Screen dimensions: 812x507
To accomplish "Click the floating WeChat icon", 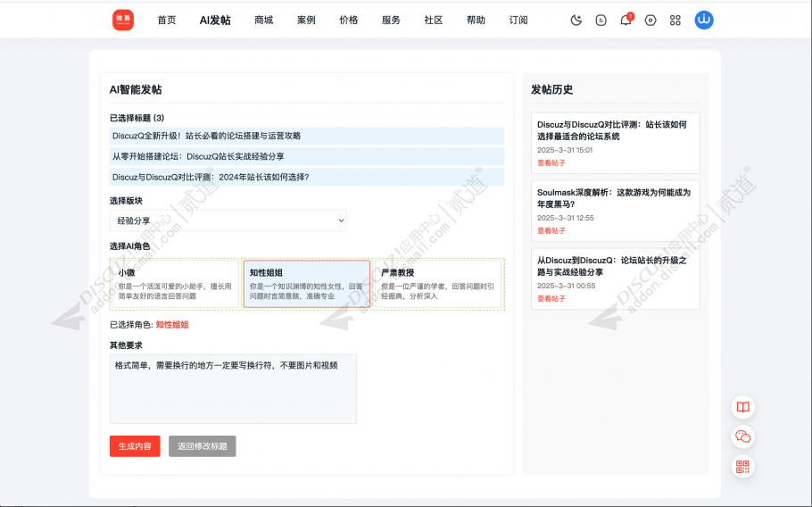I will point(743,437).
